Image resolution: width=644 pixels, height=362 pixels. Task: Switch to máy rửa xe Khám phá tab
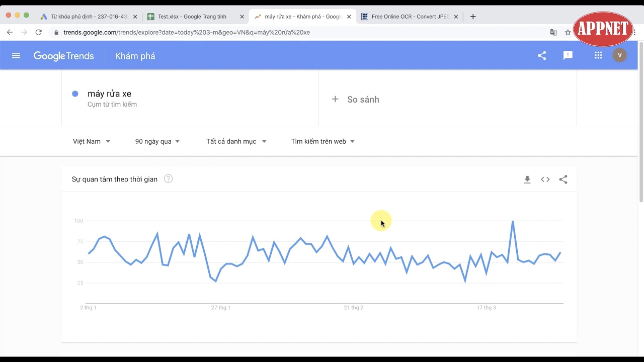pos(302,17)
